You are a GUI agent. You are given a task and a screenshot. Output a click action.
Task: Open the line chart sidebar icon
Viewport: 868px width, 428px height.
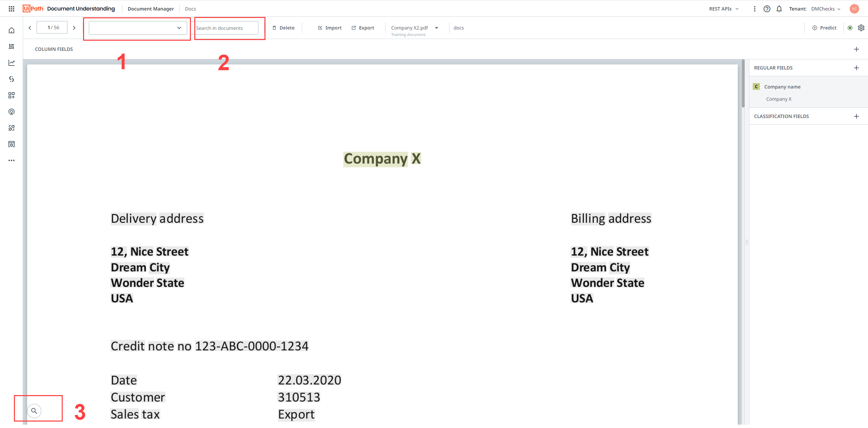[12, 63]
